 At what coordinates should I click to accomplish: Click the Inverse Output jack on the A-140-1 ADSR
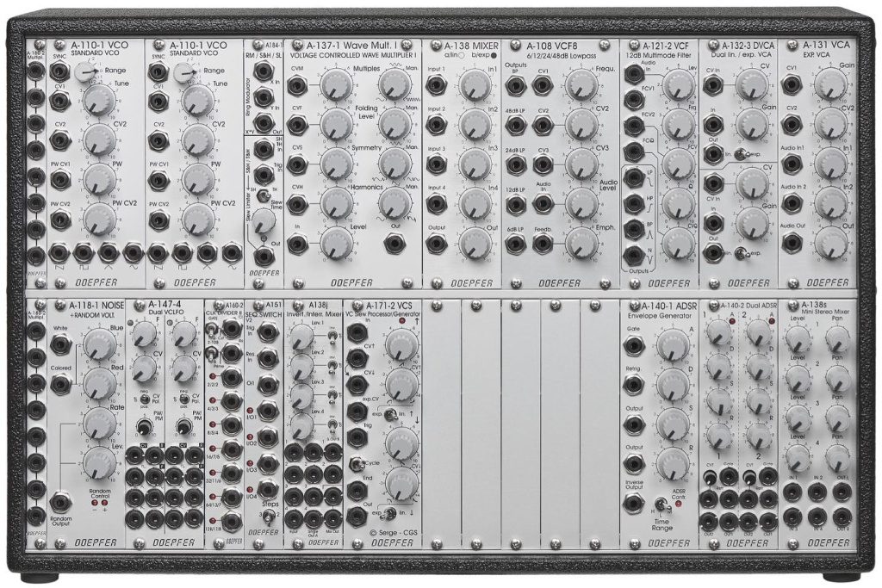coord(633,504)
